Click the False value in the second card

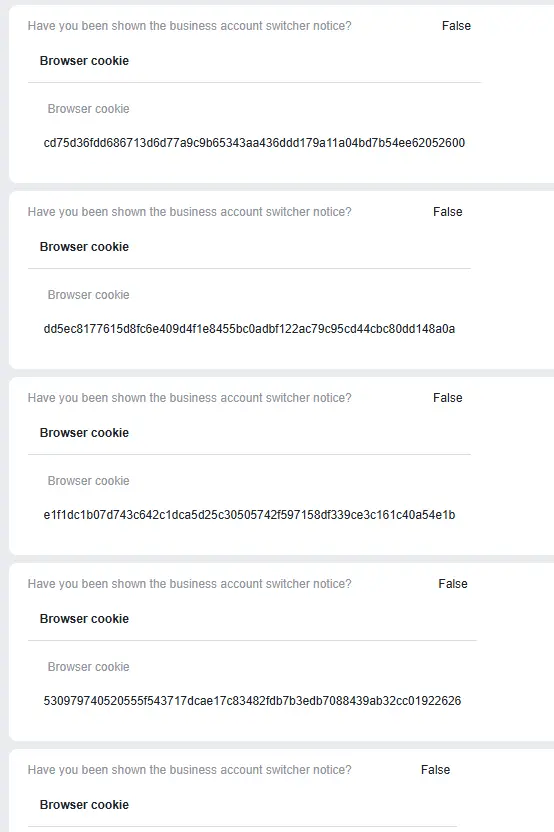click(x=448, y=212)
